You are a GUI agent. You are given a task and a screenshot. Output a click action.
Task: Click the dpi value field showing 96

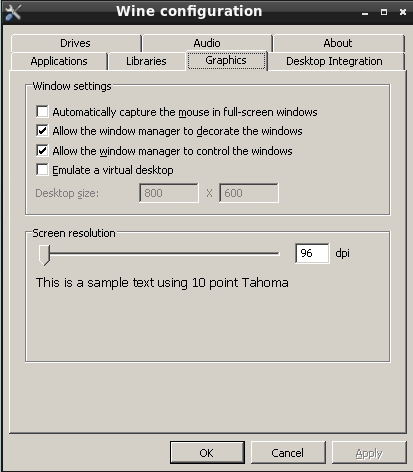(312, 253)
